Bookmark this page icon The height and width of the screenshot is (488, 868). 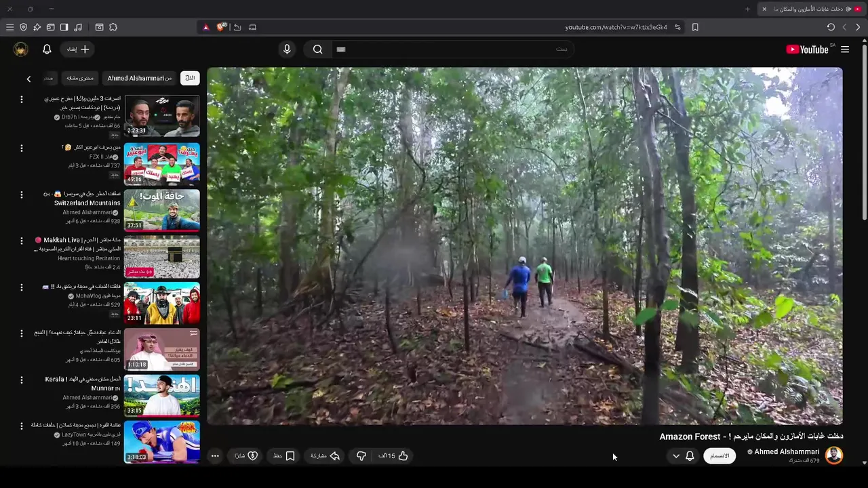tap(695, 27)
